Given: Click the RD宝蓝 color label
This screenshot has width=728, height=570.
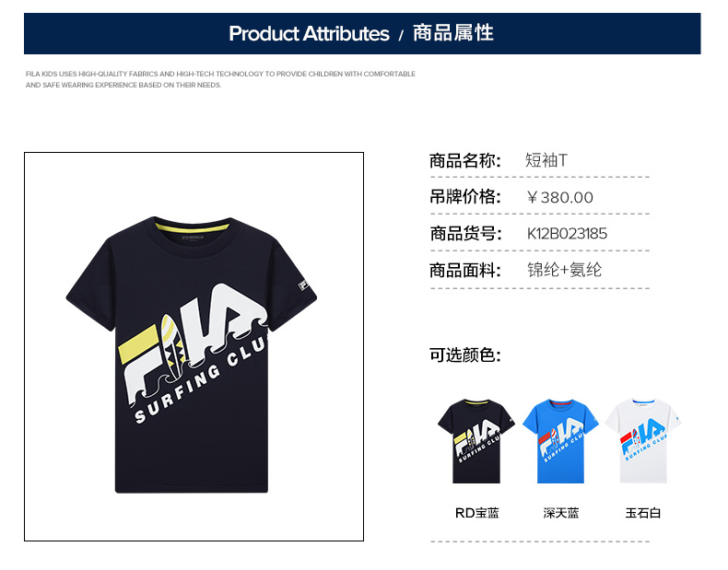Looking at the screenshot, I should click(x=476, y=513).
